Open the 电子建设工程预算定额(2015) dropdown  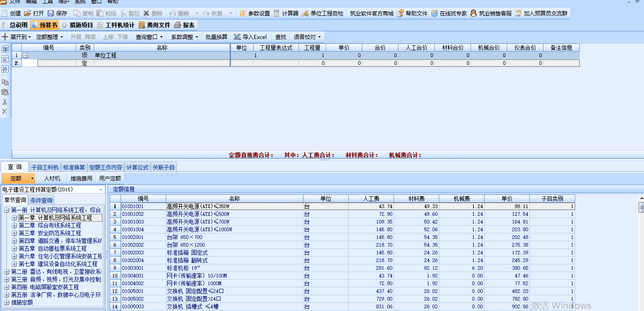(101, 190)
